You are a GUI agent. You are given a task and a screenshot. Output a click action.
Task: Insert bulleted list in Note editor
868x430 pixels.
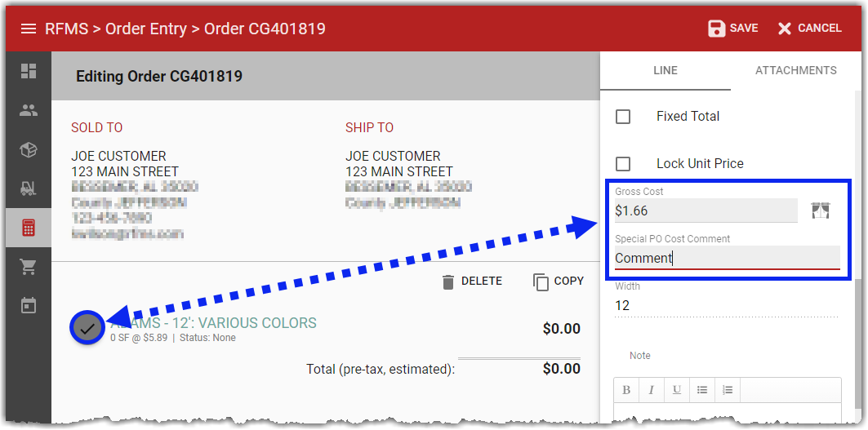(x=702, y=390)
